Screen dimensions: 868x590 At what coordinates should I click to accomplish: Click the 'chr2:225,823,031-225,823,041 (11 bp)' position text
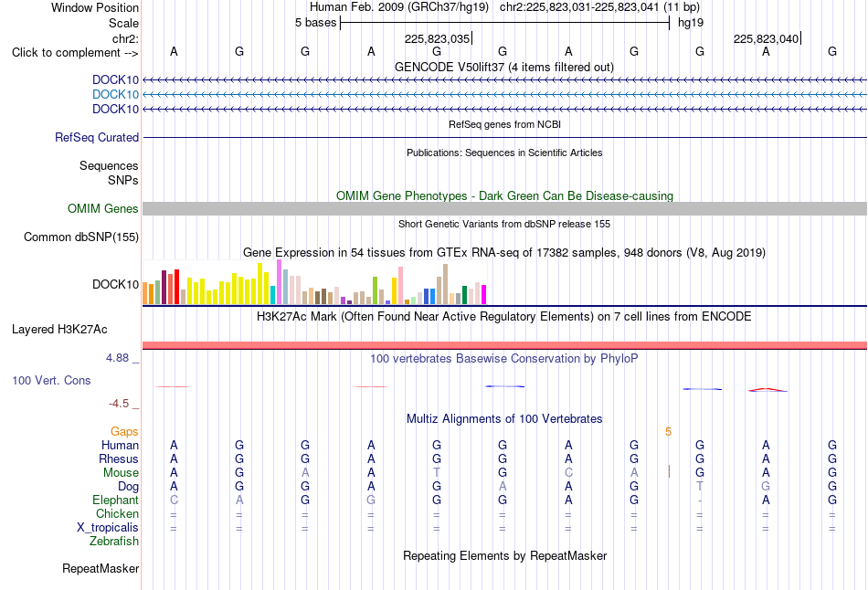click(599, 7)
